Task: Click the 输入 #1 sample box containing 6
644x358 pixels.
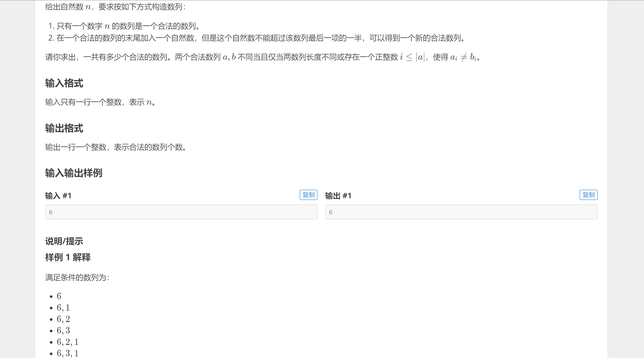Action: (x=181, y=212)
